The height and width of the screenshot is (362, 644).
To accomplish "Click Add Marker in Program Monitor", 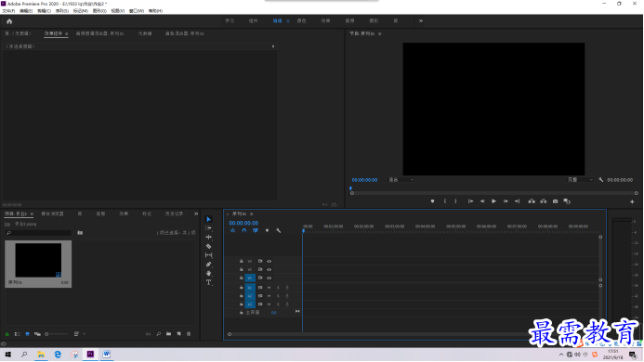I will (x=432, y=201).
